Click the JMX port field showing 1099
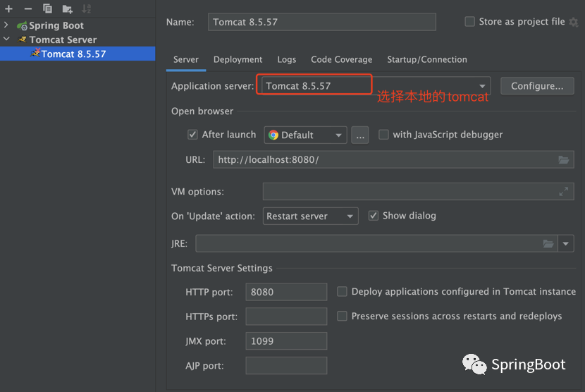 coord(286,341)
